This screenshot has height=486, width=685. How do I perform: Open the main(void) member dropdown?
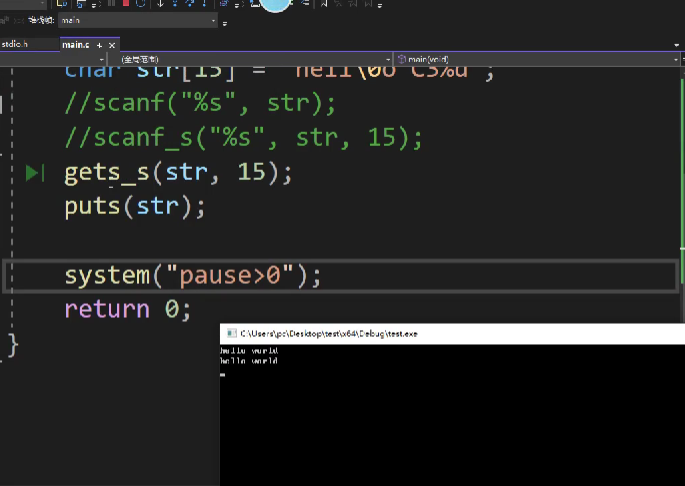pos(536,59)
